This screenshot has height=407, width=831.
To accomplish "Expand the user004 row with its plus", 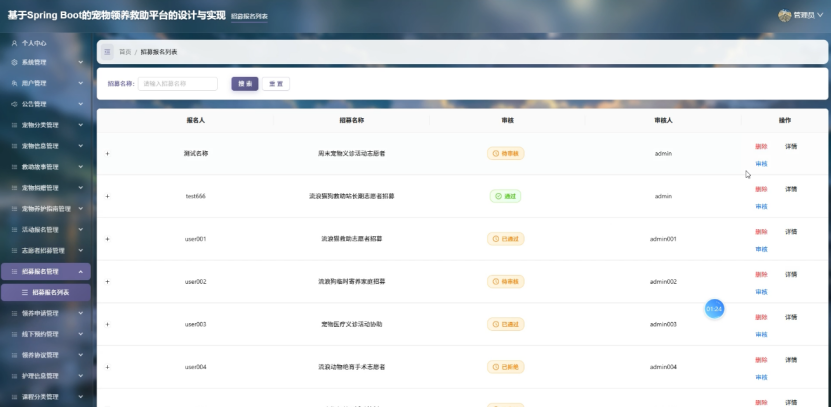I will 107,367.
